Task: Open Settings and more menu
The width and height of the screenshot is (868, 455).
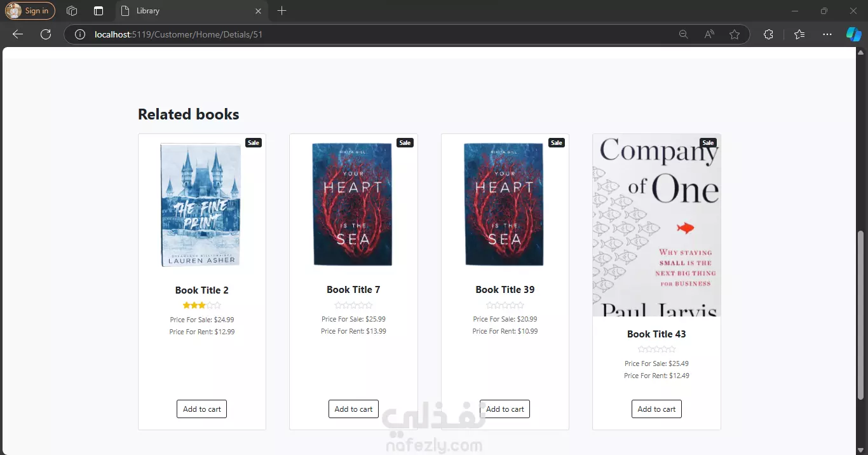Action: pyautogui.click(x=827, y=34)
